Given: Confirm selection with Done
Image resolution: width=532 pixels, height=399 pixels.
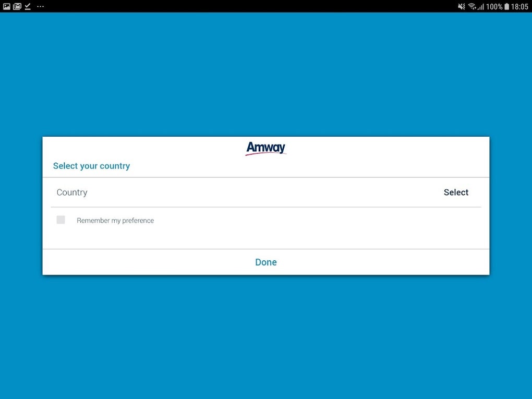Looking at the screenshot, I should tap(265, 262).
